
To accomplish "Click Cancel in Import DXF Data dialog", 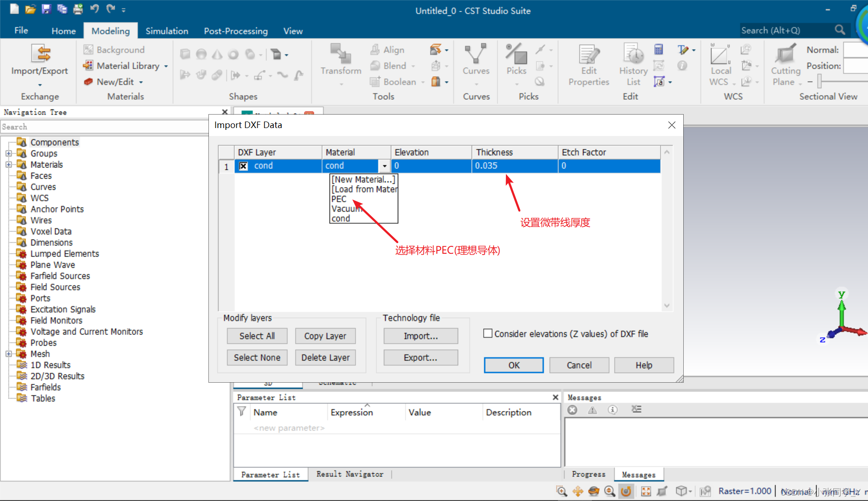I will click(x=579, y=365).
